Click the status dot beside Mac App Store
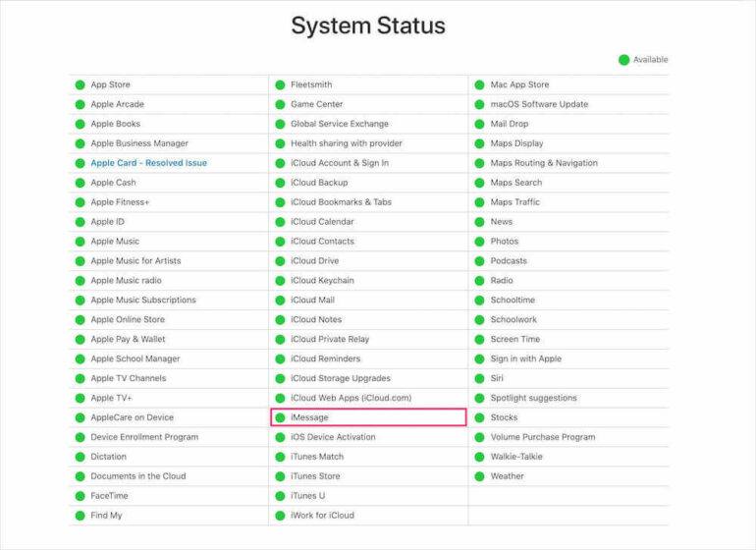 click(480, 84)
